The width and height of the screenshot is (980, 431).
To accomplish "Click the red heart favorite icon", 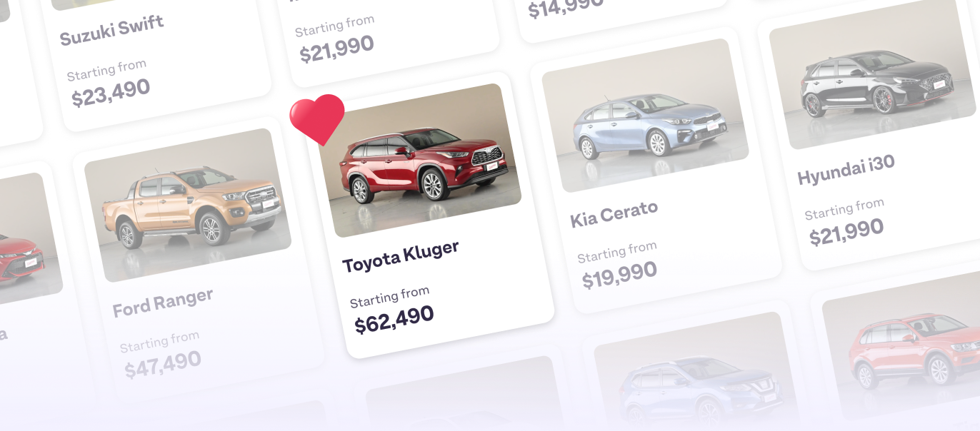I will click(x=317, y=119).
